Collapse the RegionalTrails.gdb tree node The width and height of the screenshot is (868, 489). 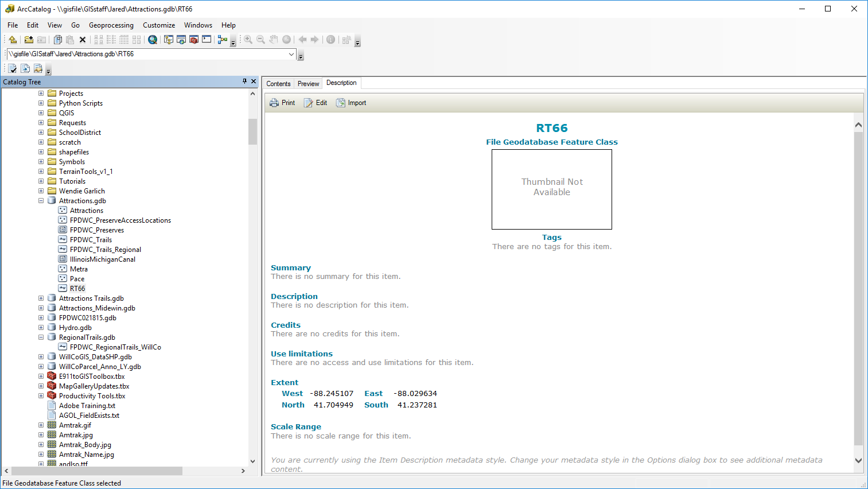click(41, 337)
